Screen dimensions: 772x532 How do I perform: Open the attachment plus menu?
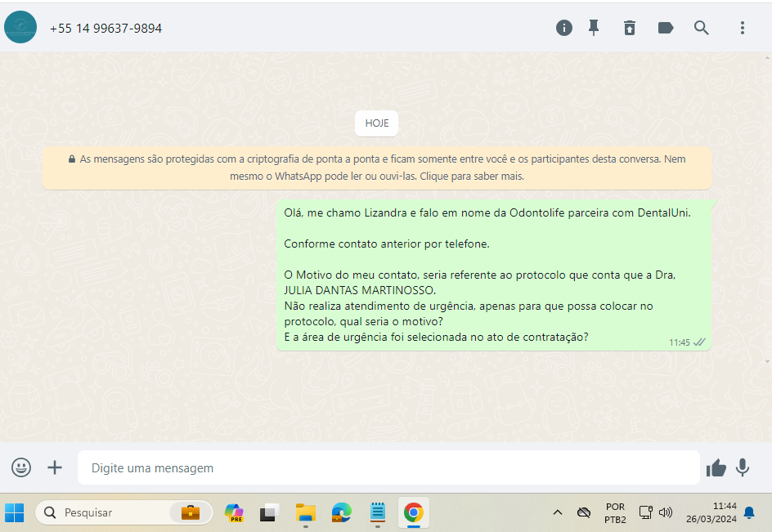[x=55, y=467]
